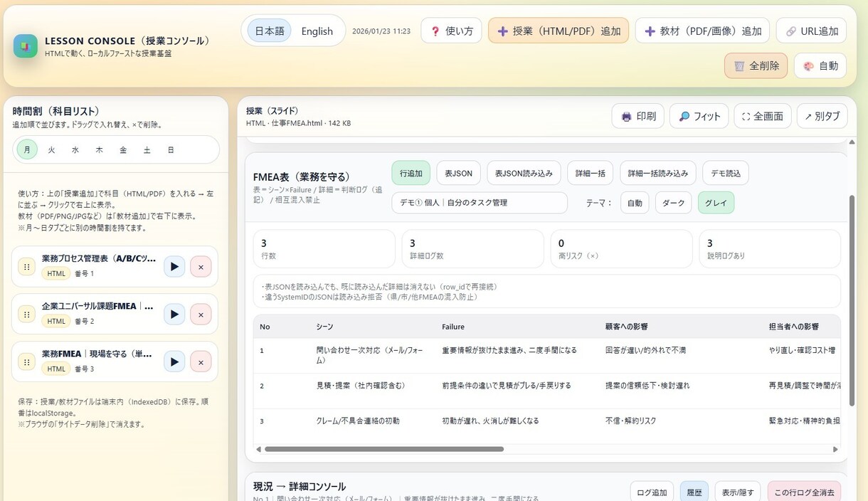Select the 日 day tab

[171, 149]
